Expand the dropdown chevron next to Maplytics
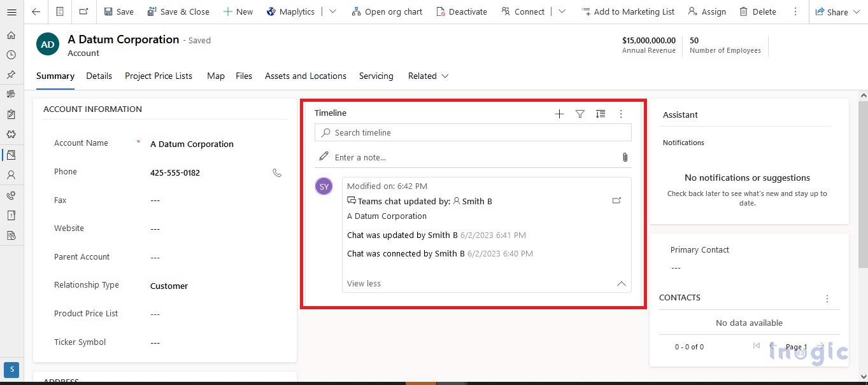This screenshot has width=868, height=385. pyautogui.click(x=332, y=11)
